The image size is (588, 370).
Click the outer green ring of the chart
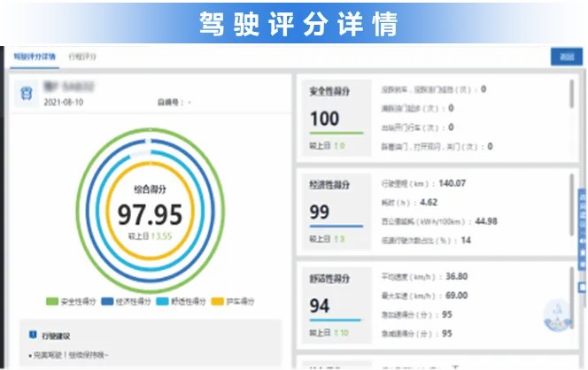pos(77,211)
